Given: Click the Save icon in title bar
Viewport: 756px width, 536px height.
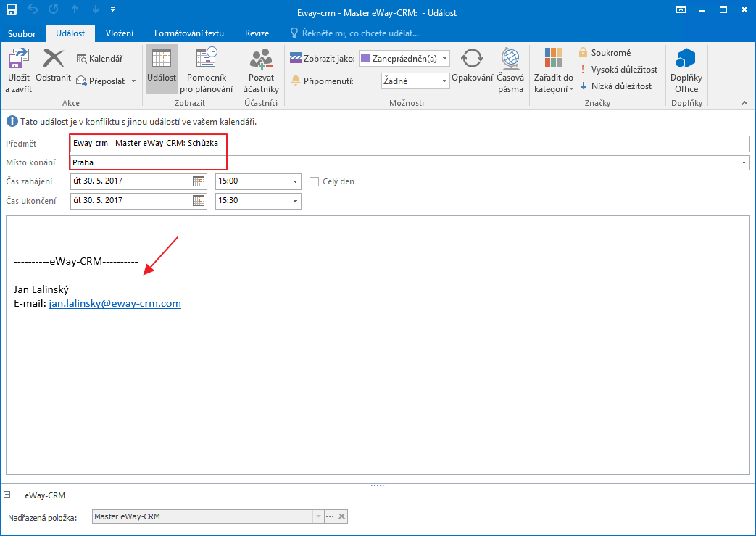Looking at the screenshot, I should tap(11, 9).
